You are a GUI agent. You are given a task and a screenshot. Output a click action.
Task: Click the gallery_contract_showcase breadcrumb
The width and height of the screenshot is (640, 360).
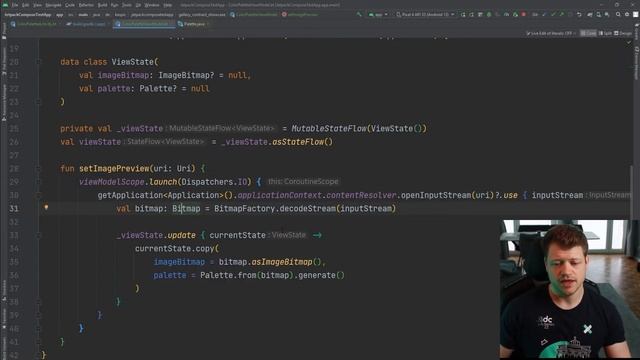tap(202, 15)
